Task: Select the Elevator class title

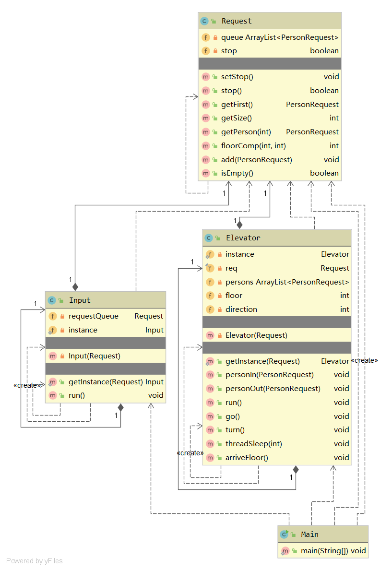Action: (243, 238)
